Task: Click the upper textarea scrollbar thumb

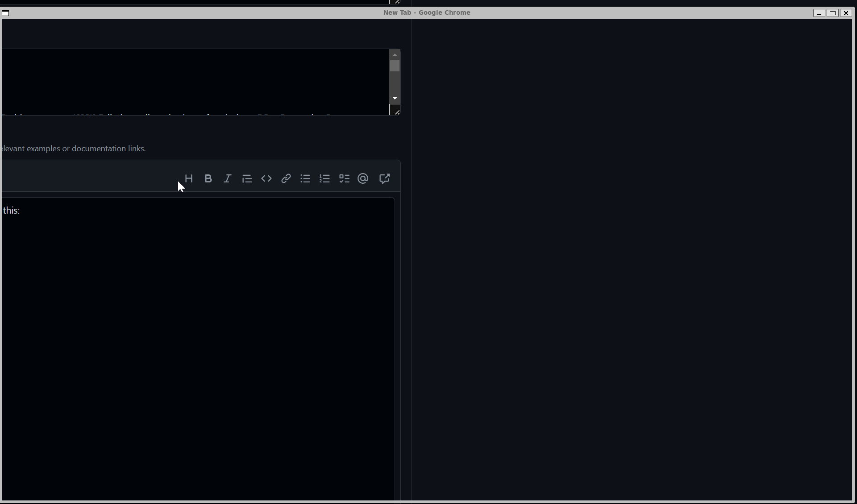Action: 395,66
